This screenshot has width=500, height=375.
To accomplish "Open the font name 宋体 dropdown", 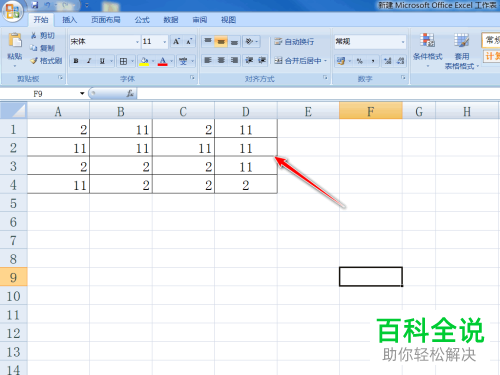I will [137, 42].
